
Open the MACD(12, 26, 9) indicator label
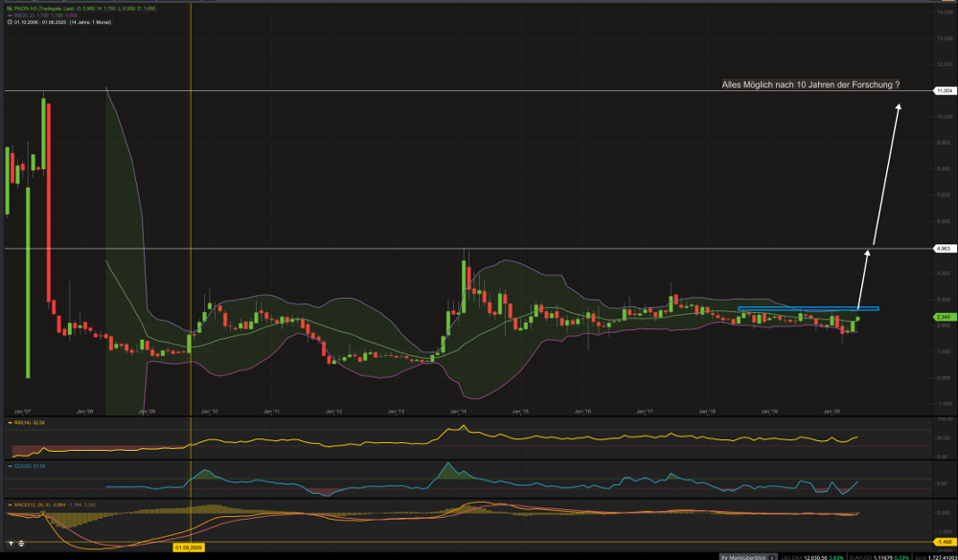[x=32, y=504]
